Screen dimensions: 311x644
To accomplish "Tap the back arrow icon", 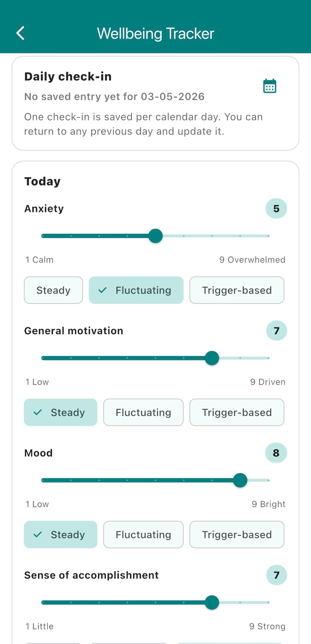I will 20,33.
